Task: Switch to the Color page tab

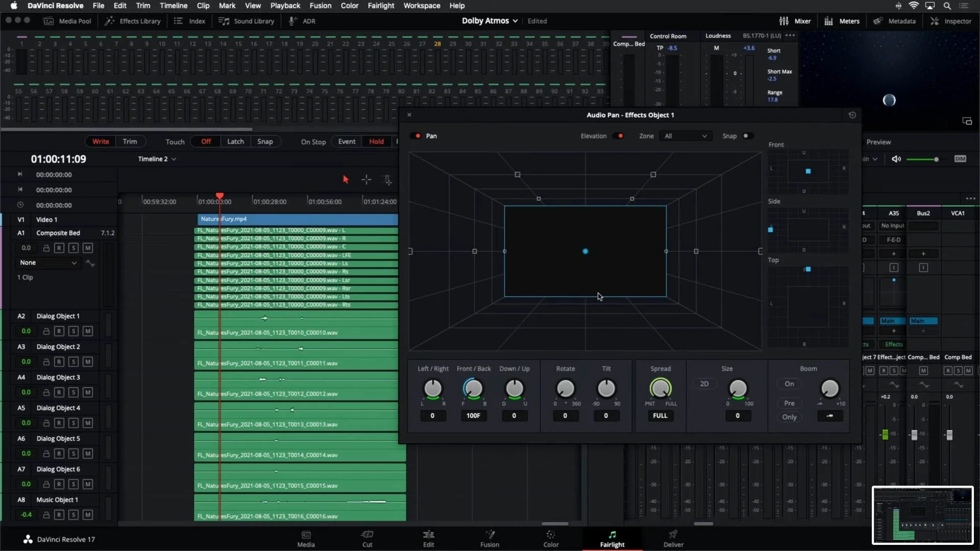Action: 551,538
